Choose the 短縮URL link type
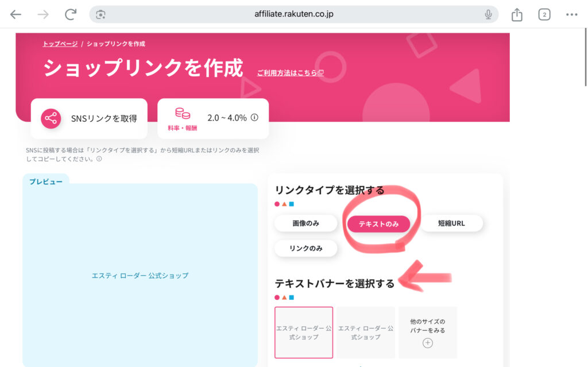 pyautogui.click(x=451, y=223)
